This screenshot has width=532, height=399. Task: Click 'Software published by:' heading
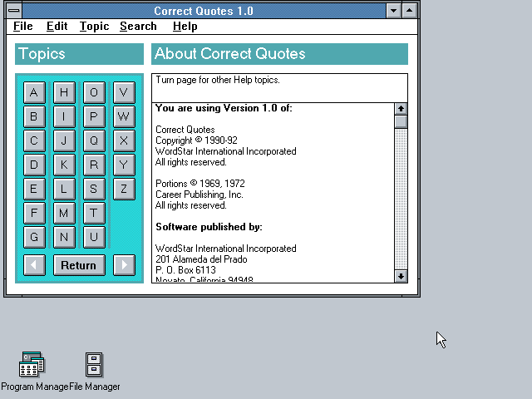pyautogui.click(x=209, y=227)
